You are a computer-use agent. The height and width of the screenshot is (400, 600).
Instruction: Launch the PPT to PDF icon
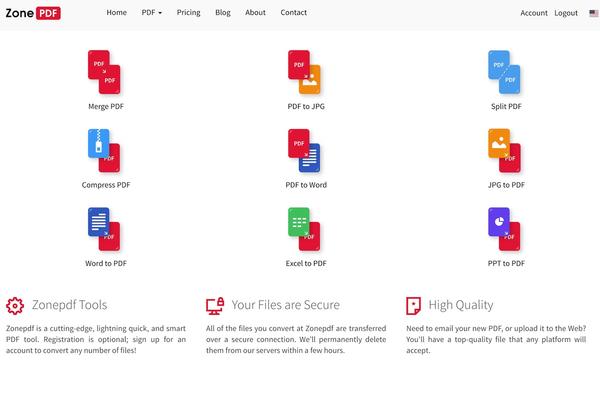[x=504, y=229]
